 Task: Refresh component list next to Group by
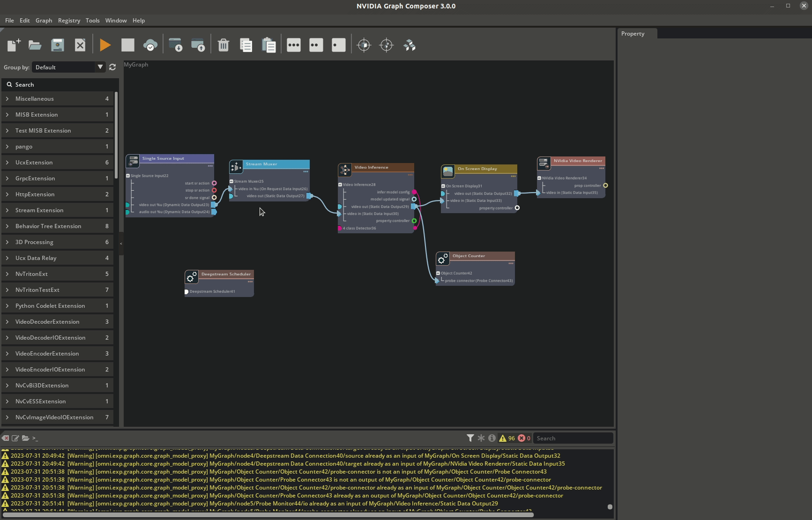click(x=112, y=67)
